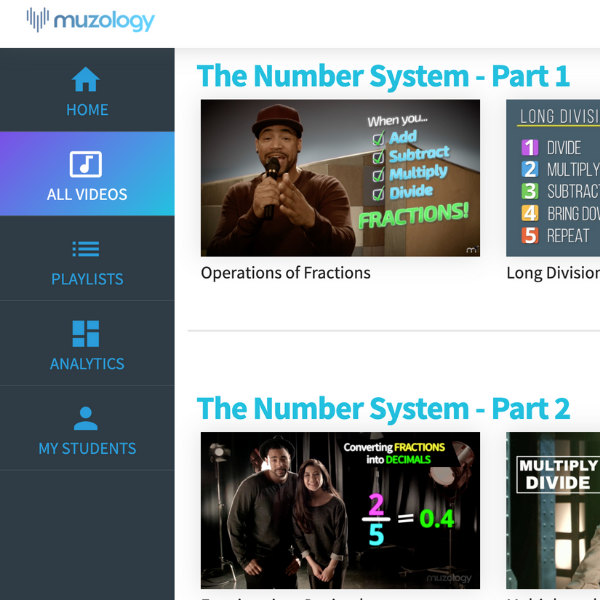The width and height of the screenshot is (600, 600).
Task: Open the Long Division steps thumbnail
Action: pos(553,178)
